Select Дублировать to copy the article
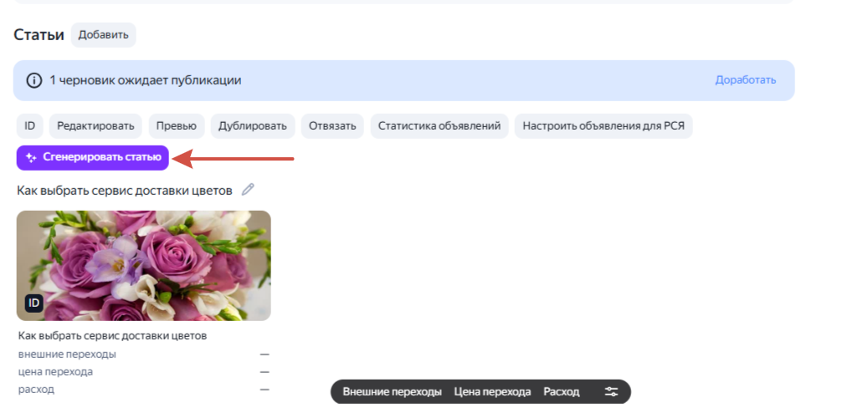The image size is (868, 413). (252, 126)
